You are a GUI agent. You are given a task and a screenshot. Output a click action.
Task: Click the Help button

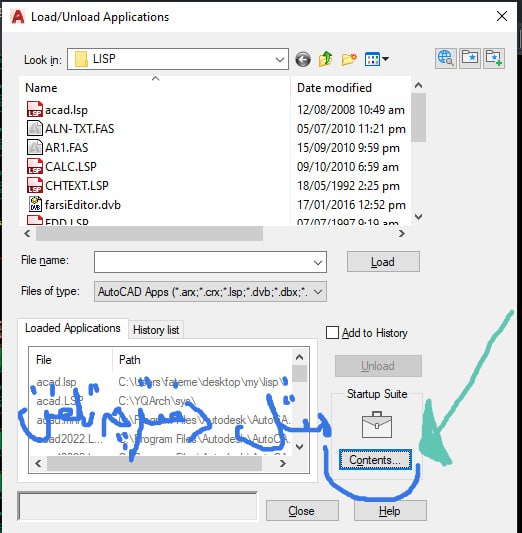pos(390,511)
